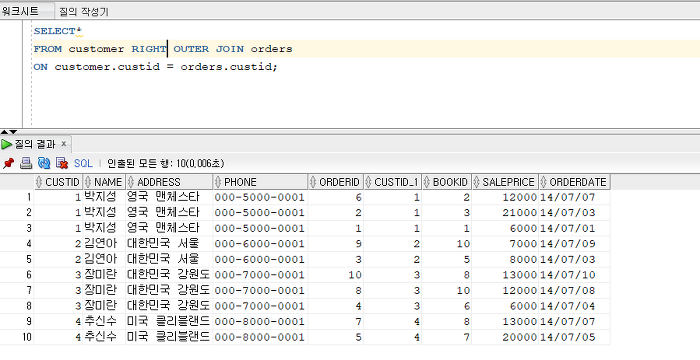Click sort icon of CUSTID column header
Screen dimensions: 700x360
pyautogui.click(x=39, y=182)
